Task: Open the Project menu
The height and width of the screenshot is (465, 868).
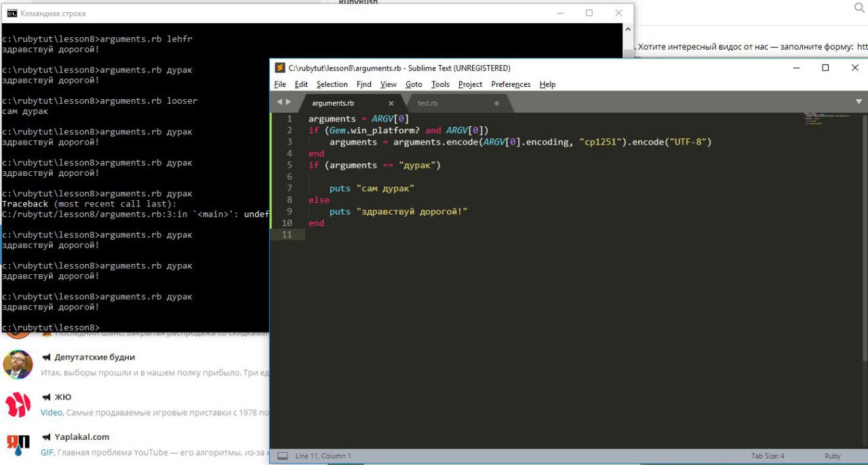Action: click(x=470, y=84)
